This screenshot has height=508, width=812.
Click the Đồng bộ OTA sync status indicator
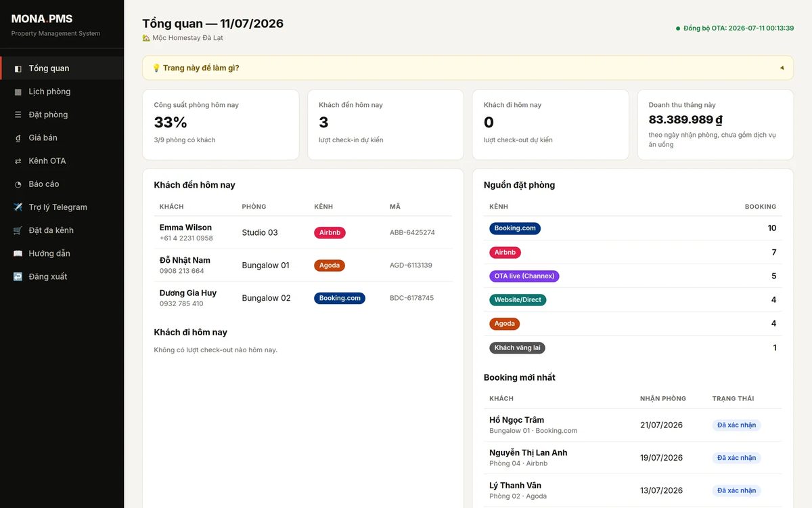click(x=734, y=28)
